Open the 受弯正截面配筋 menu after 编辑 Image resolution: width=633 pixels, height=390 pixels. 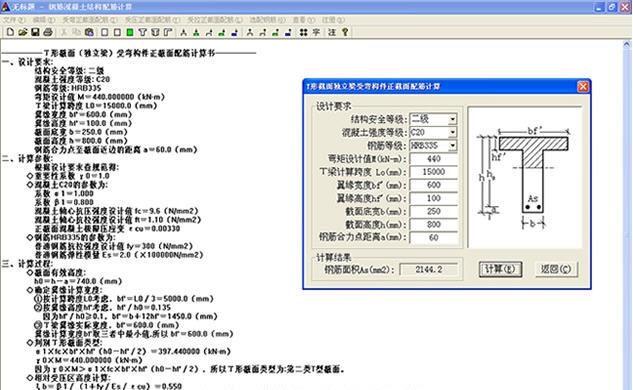click(90, 19)
